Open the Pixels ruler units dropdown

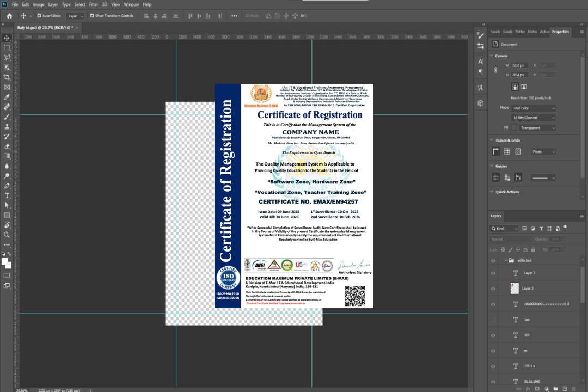543,151
